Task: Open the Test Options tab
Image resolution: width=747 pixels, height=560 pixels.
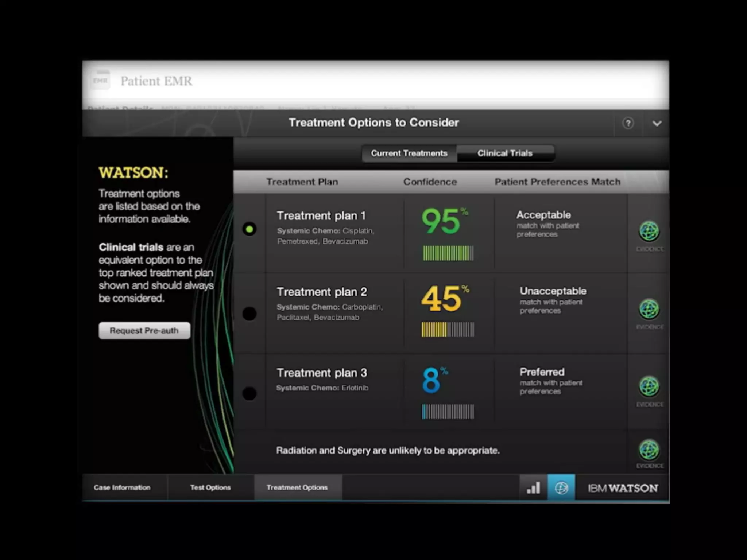Action: 210,487
